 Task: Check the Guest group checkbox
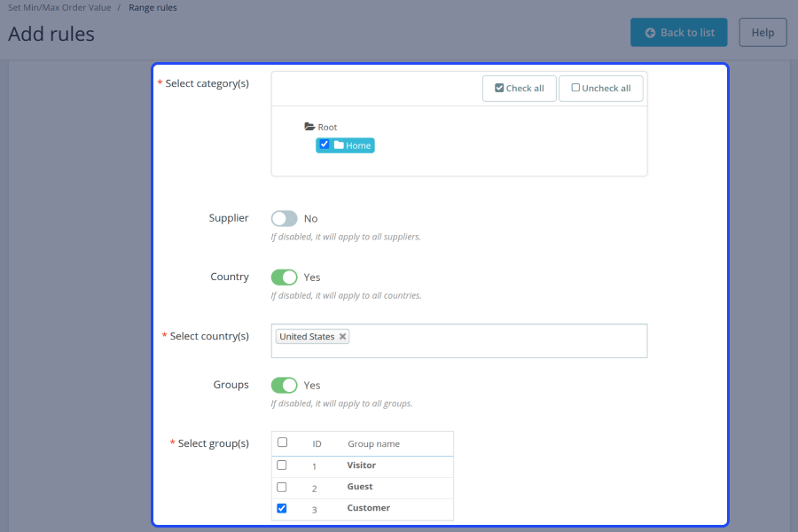[x=281, y=487]
